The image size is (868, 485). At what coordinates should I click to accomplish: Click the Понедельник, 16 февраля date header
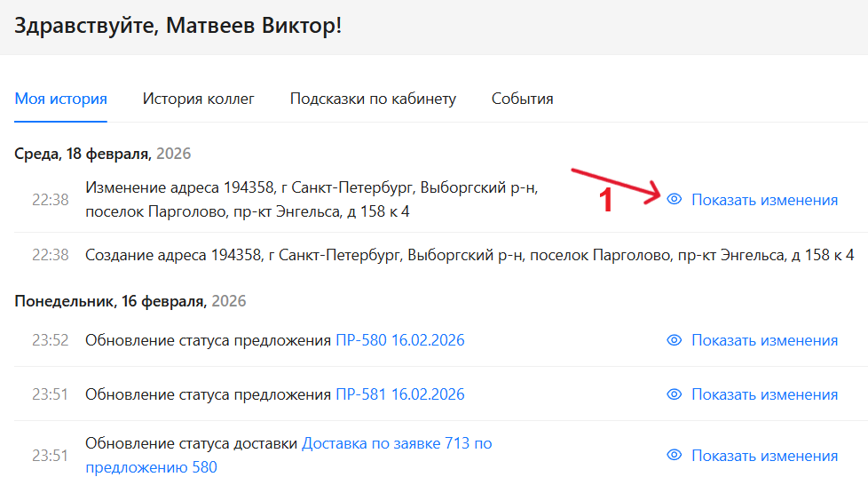[130, 301]
